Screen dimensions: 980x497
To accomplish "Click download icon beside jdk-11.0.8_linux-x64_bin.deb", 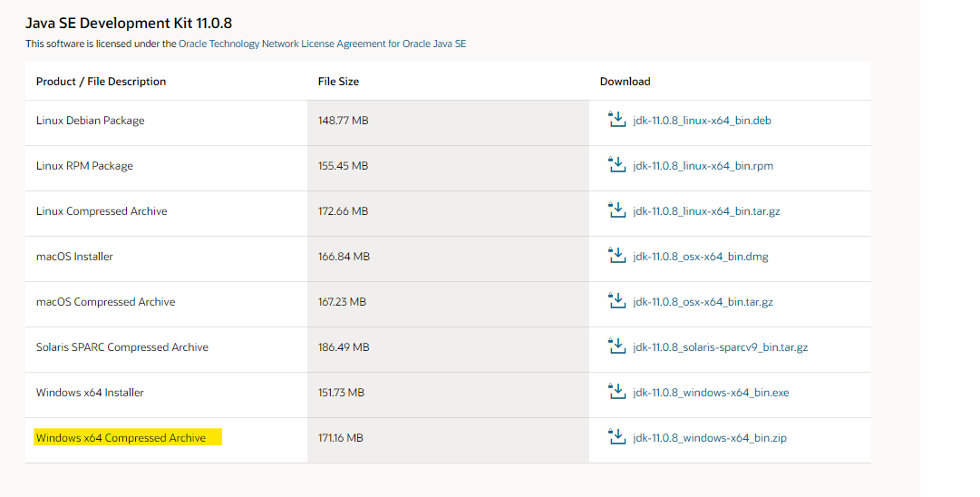I will point(616,119).
